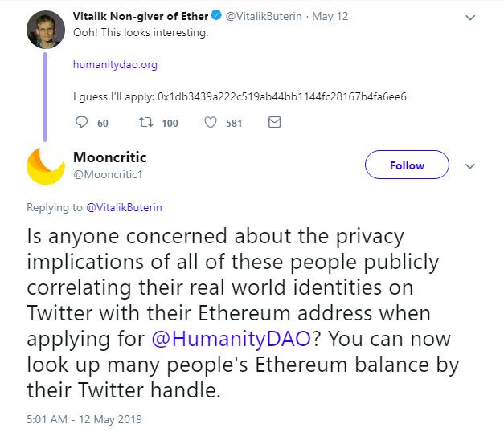Open direct message envelope icon
The image size is (504, 432).
pos(274,123)
